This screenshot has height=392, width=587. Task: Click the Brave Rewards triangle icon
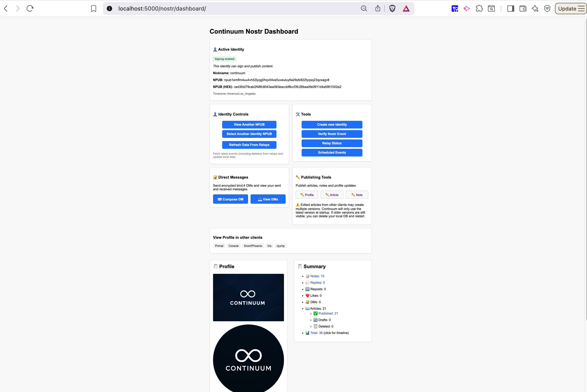tap(406, 9)
